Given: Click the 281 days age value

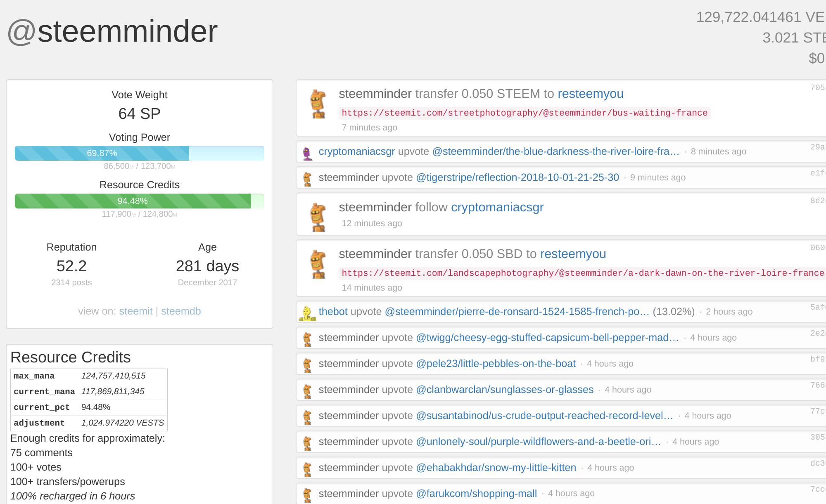Looking at the screenshot, I should click(x=207, y=266).
